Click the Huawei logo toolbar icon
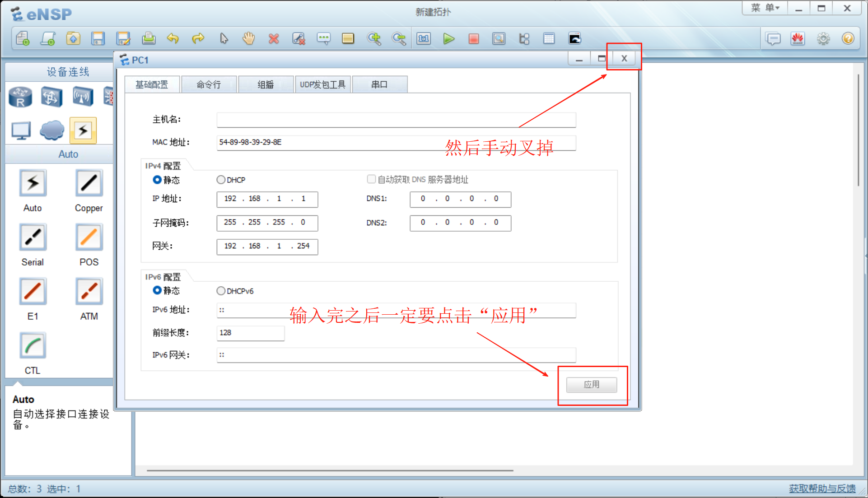The image size is (868, 498). 798,39
